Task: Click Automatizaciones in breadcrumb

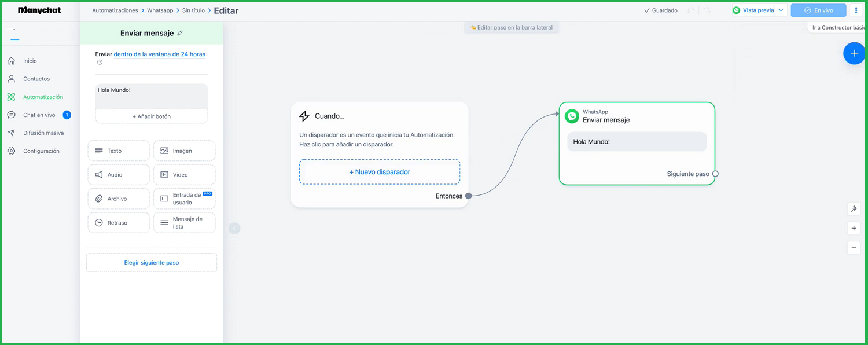Action: [x=115, y=10]
